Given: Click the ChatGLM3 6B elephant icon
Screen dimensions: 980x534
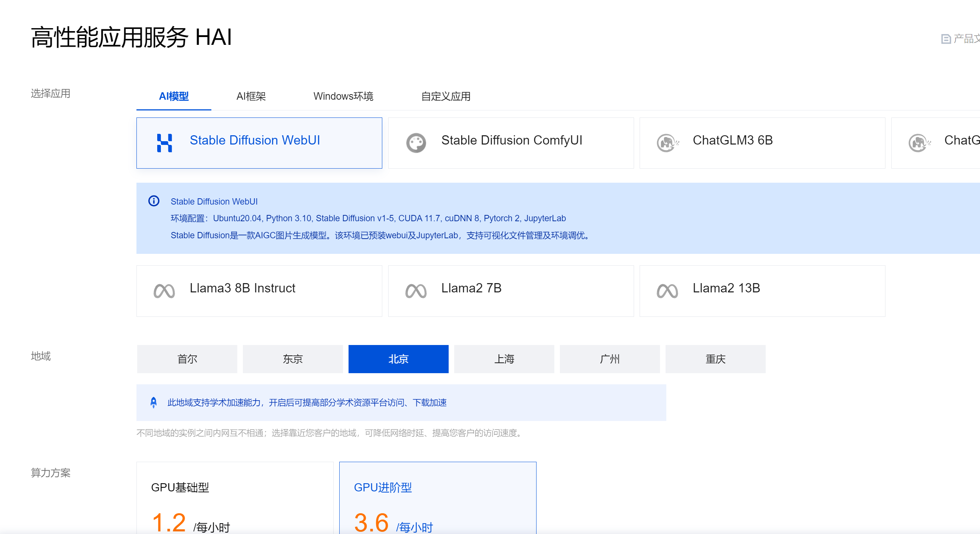Looking at the screenshot, I should [x=667, y=143].
